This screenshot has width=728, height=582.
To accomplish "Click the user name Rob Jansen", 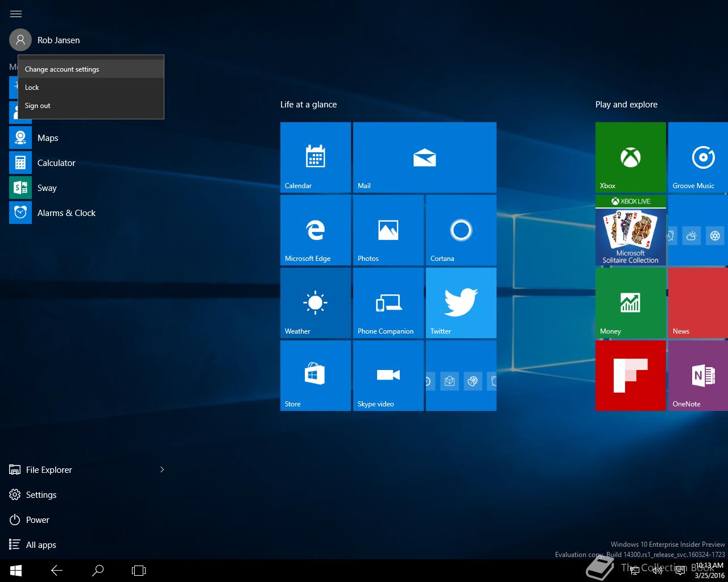I will click(x=59, y=40).
